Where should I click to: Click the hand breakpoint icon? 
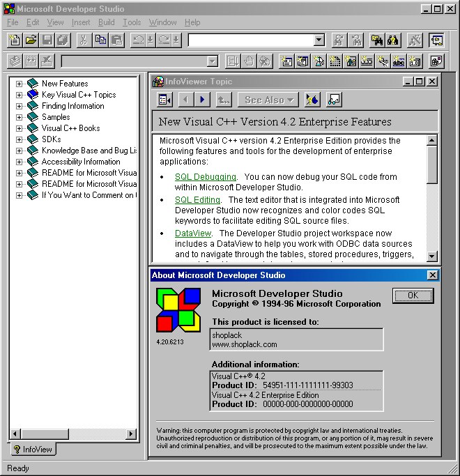pyautogui.click(x=249, y=61)
